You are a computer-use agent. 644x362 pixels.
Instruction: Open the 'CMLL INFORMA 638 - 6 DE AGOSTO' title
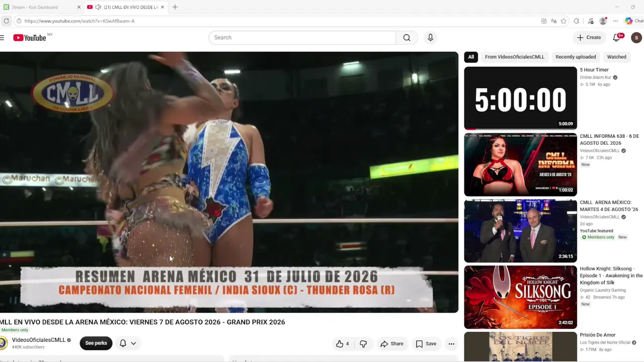click(609, 139)
